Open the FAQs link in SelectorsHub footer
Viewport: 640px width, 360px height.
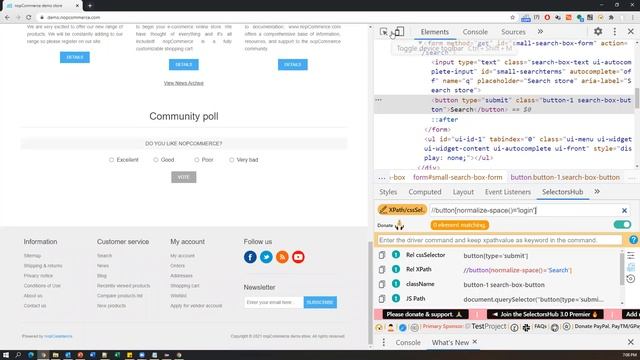tap(540, 327)
